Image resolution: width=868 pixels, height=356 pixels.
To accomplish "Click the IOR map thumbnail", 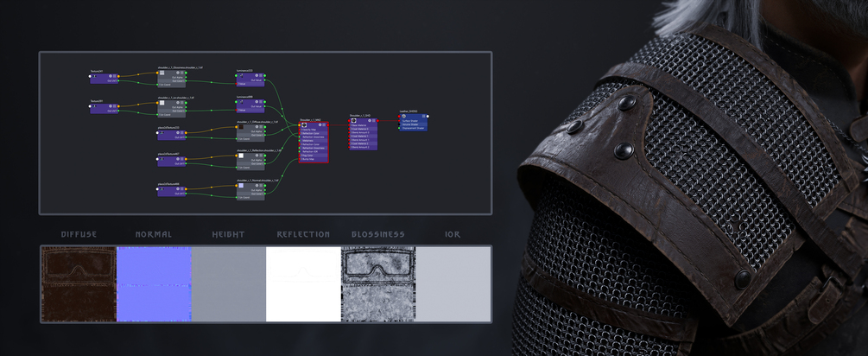I will click(x=453, y=284).
